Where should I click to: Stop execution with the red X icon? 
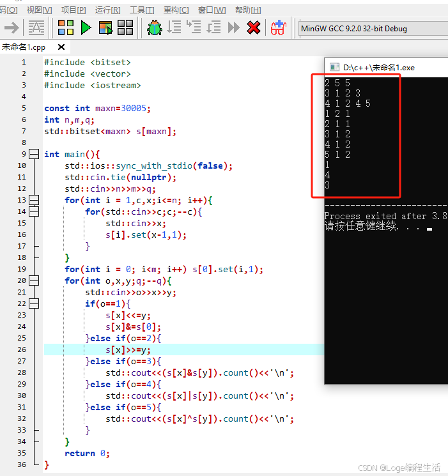click(x=253, y=27)
